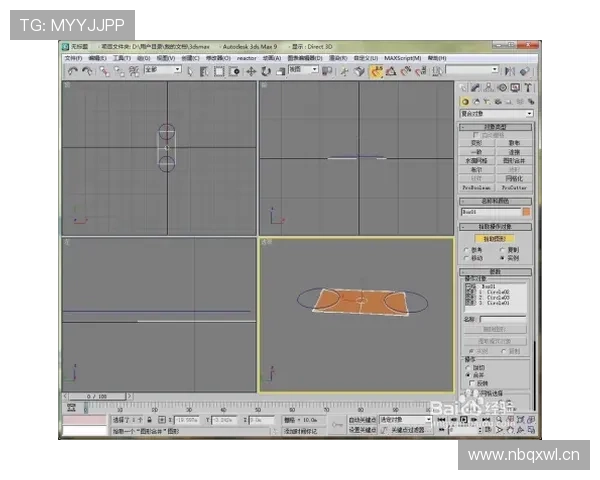Click the 图形合并 ShapeMerge button
This screenshot has height=480, width=600.
(514, 161)
